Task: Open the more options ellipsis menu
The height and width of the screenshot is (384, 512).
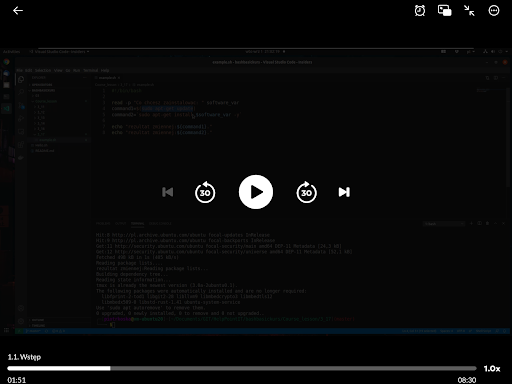Action: 494,11
